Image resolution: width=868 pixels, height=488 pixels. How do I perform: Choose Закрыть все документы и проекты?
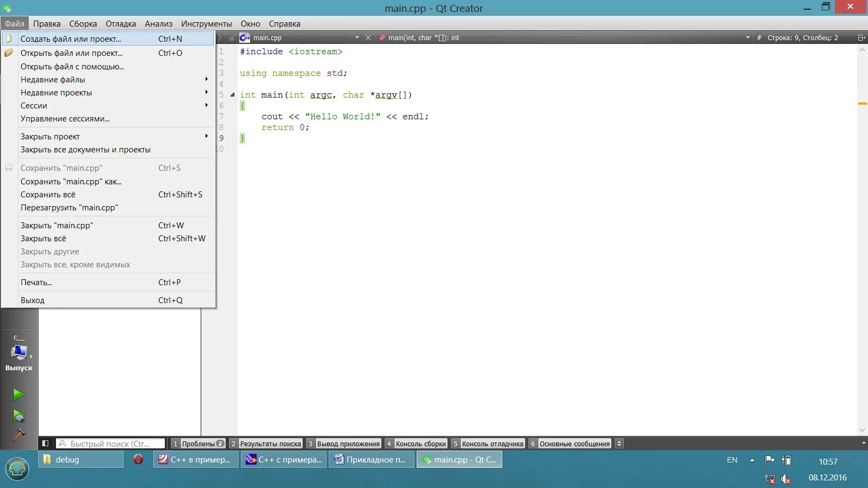(108, 149)
